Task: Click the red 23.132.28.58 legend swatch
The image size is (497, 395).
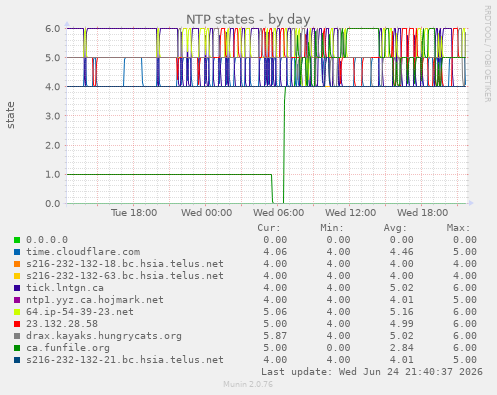Action: (17, 324)
